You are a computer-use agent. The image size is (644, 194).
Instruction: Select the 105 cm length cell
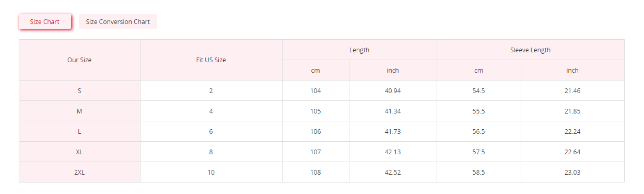point(315,111)
